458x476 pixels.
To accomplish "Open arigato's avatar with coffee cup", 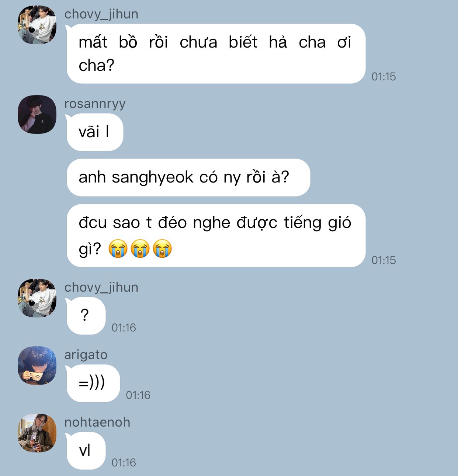I will (x=37, y=365).
